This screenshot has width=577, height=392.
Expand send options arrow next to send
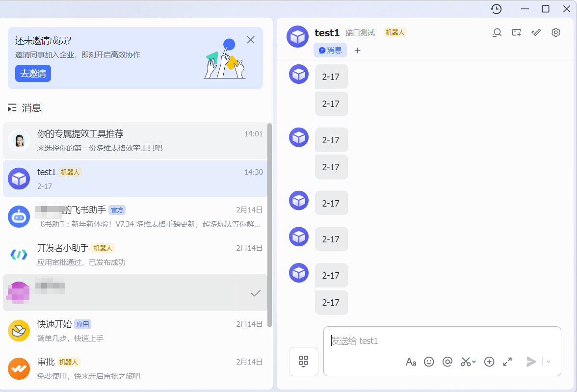(549, 362)
